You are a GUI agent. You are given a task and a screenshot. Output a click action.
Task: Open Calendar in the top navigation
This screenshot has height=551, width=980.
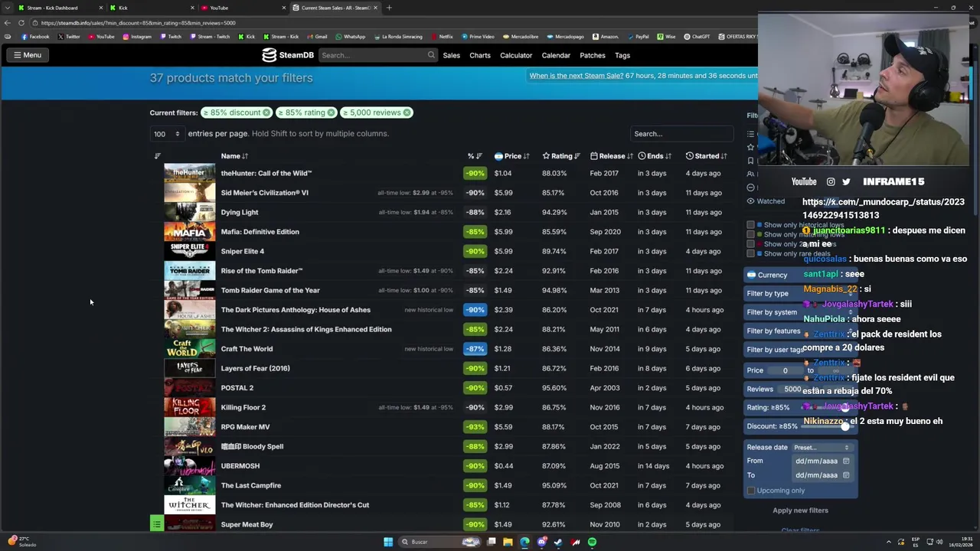[556, 55]
